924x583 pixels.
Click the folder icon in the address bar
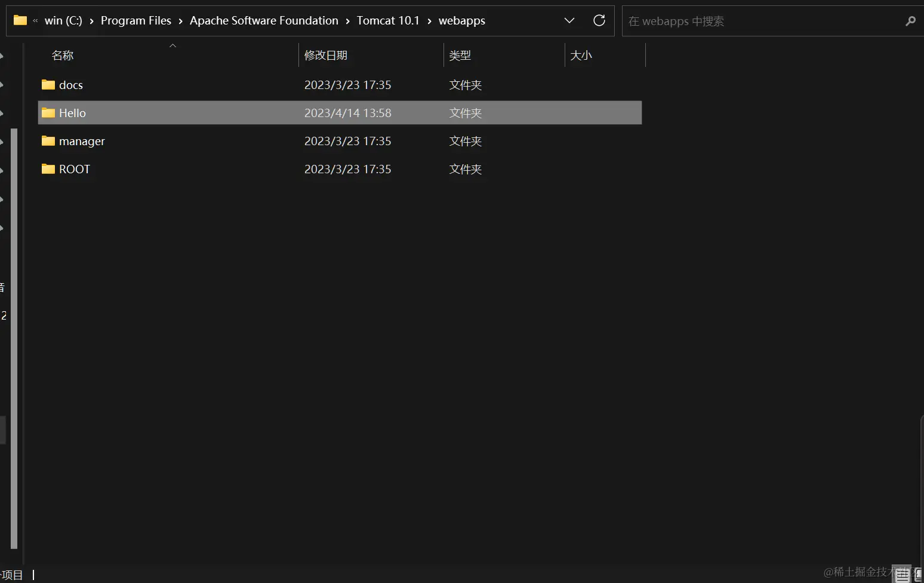click(20, 20)
